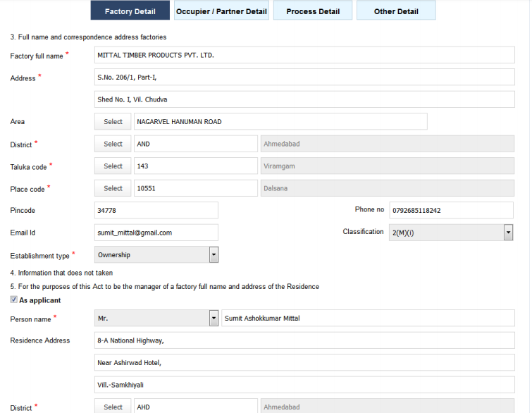The width and height of the screenshot is (532, 413).
Task: Open the Occupier / Partner Detail tab
Action: coord(221,11)
